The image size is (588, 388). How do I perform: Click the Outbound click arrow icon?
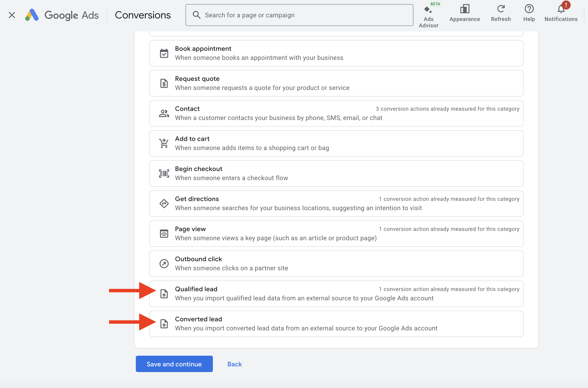[164, 264]
